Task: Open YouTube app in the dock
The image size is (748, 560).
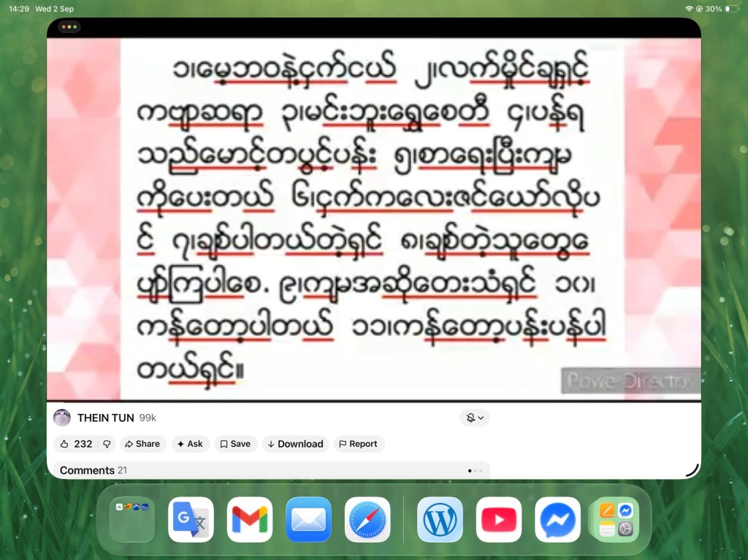Action: [x=498, y=519]
